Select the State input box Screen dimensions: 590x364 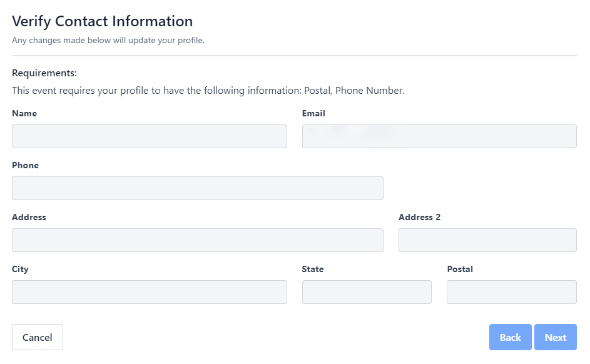coord(367,292)
